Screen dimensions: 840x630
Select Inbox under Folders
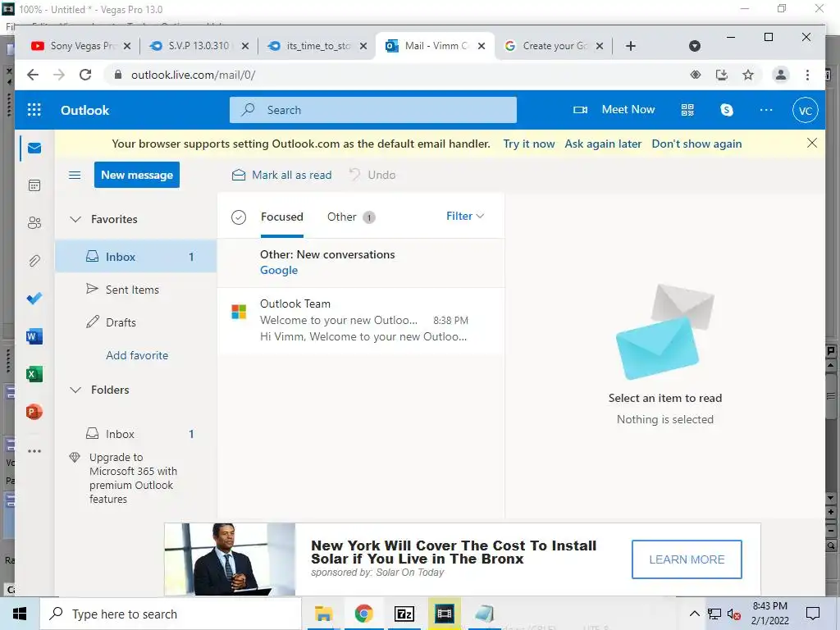point(135,434)
